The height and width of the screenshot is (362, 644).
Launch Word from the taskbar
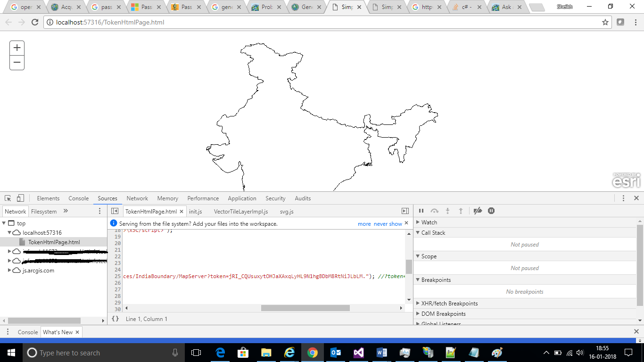tap(382, 353)
